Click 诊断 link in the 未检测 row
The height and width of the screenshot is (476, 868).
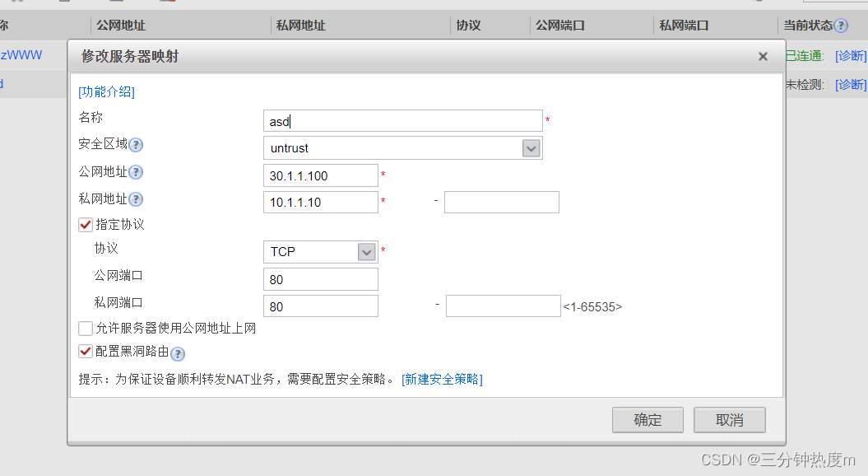coord(851,85)
